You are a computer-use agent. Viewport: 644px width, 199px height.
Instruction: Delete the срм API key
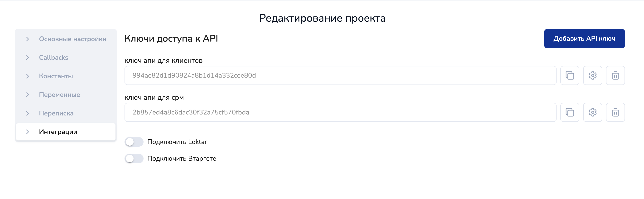click(615, 112)
